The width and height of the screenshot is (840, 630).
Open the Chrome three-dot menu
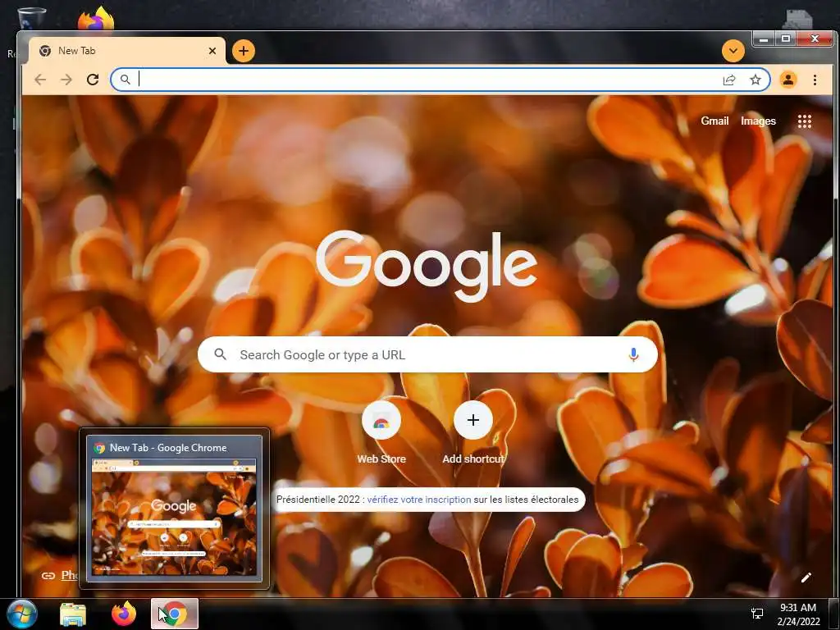(x=815, y=80)
